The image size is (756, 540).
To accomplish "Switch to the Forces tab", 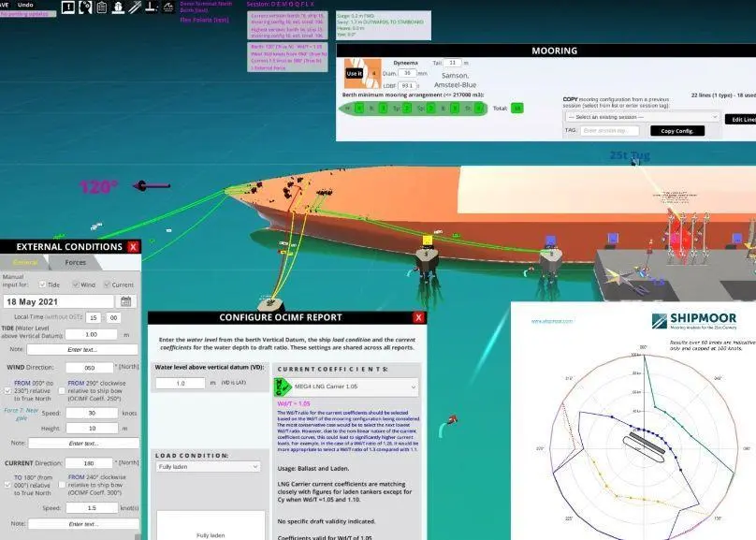I will coord(75,262).
